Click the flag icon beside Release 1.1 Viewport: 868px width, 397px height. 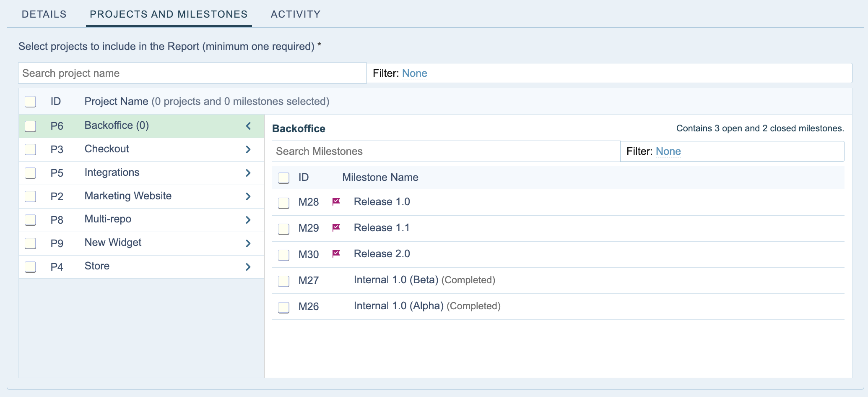pos(336,228)
